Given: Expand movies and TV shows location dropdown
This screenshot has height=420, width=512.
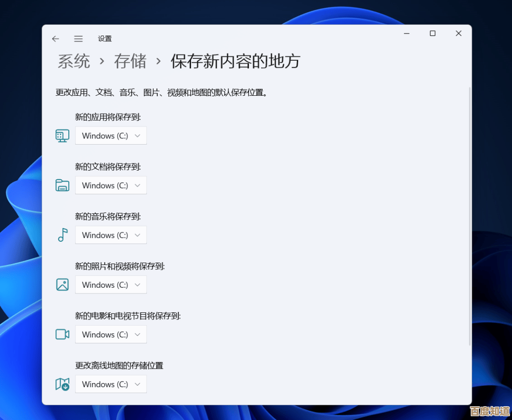Looking at the screenshot, I should [x=111, y=335].
